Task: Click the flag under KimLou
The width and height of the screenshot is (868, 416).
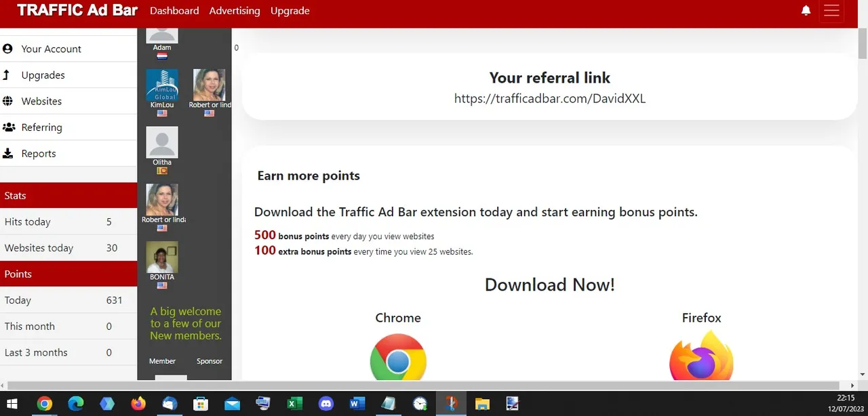Action: coord(162,114)
